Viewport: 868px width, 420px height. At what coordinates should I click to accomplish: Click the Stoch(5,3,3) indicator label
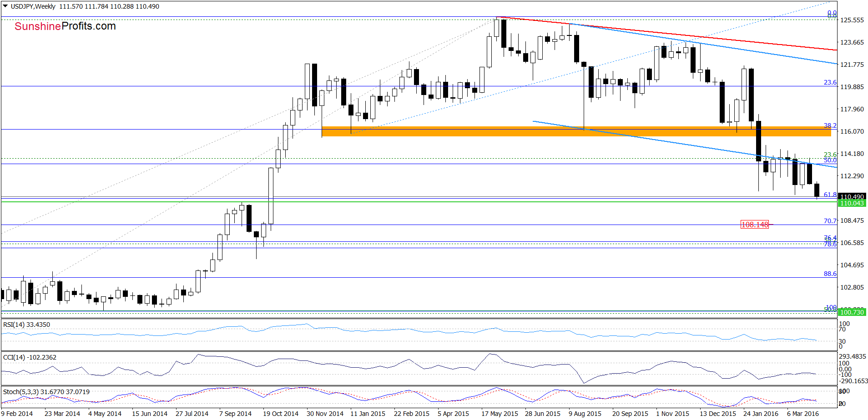46,392
